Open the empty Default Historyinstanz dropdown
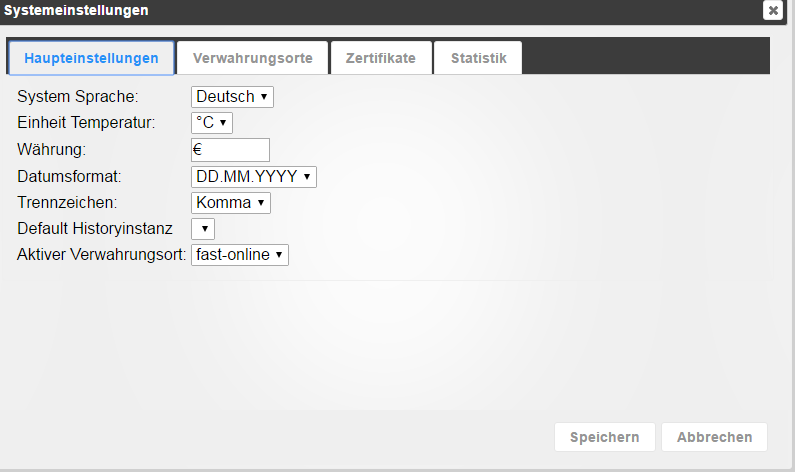The image size is (795, 472). 203,229
